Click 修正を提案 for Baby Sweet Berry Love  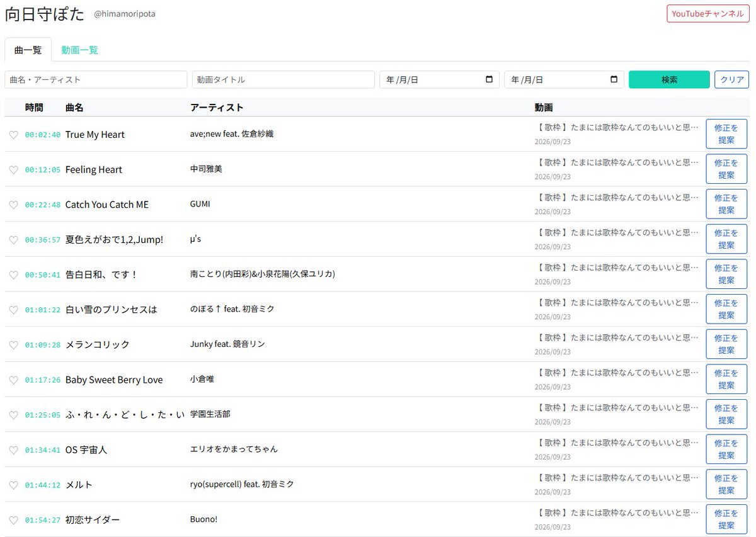click(726, 379)
